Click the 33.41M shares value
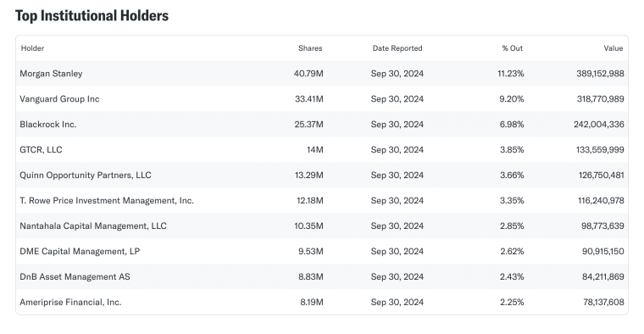 coord(309,99)
